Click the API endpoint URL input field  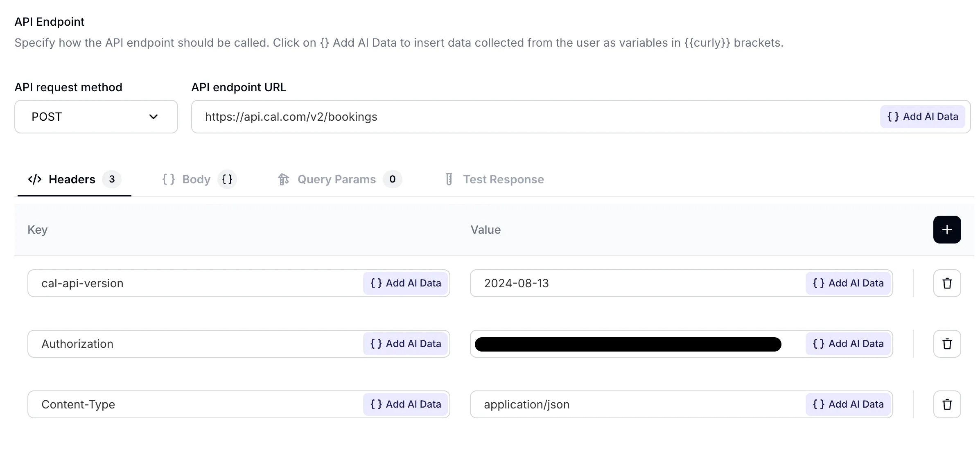tap(532, 117)
